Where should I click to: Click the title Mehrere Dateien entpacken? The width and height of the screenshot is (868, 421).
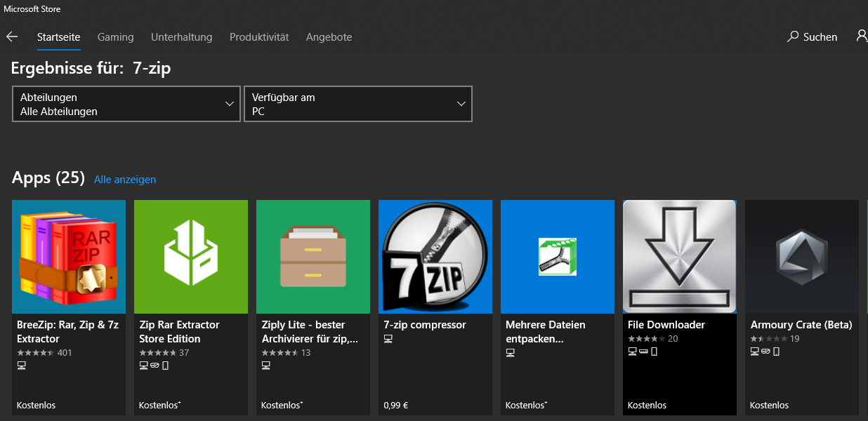(x=546, y=331)
